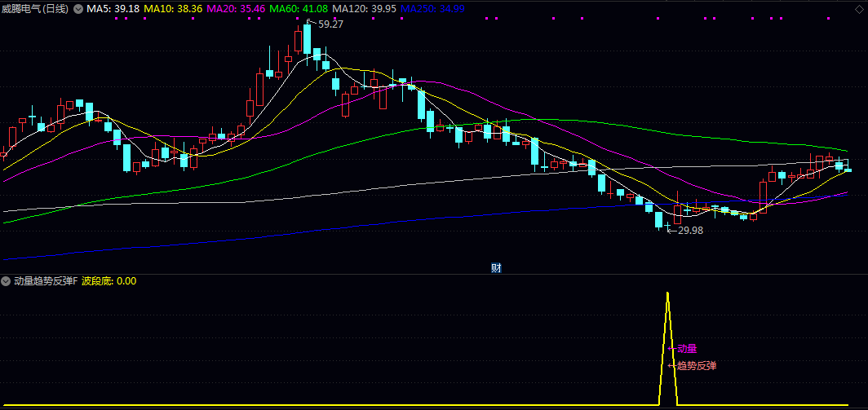Click the 财 financial marker icon
Image resolution: width=868 pixels, height=410 pixels.
pos(496,268)
